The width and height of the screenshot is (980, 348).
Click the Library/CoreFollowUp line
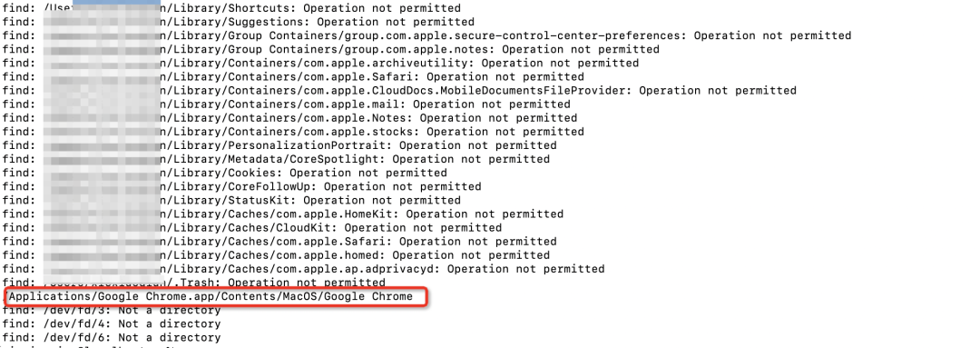[241, 187]
